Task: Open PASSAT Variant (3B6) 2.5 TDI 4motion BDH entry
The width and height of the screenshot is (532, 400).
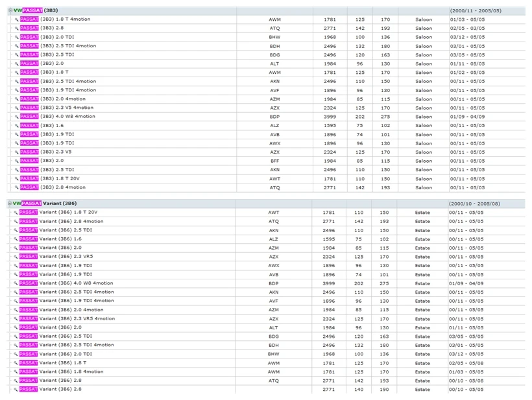Action: [x=66, y=345]
